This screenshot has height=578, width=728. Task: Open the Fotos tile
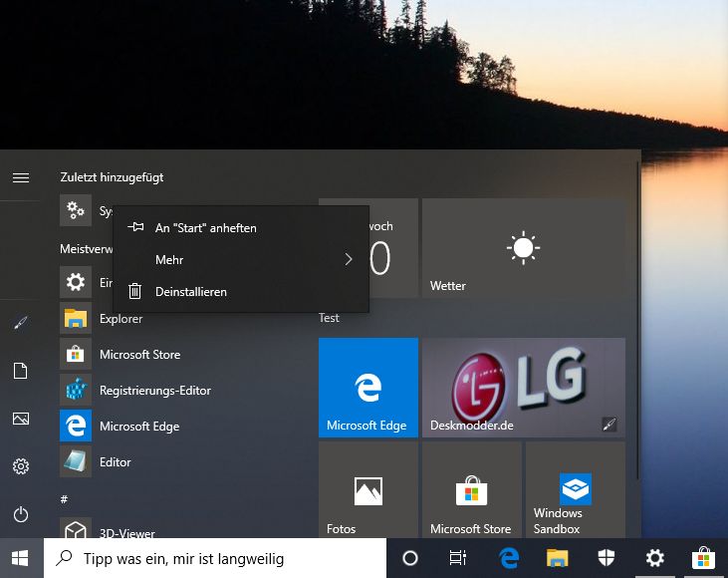pos(368,489)
